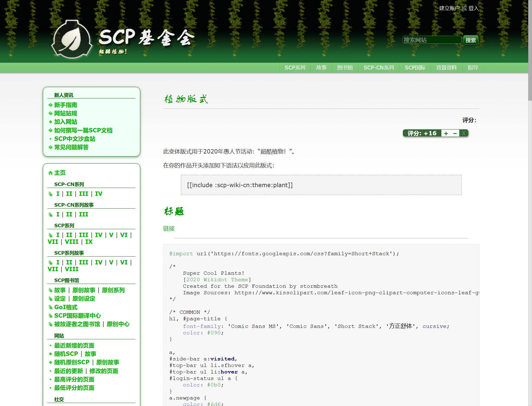This screenshot has width=532, height=406.
Task: Click the bullet icon next to 常见问题解答
Action: (x=50, y=147)
